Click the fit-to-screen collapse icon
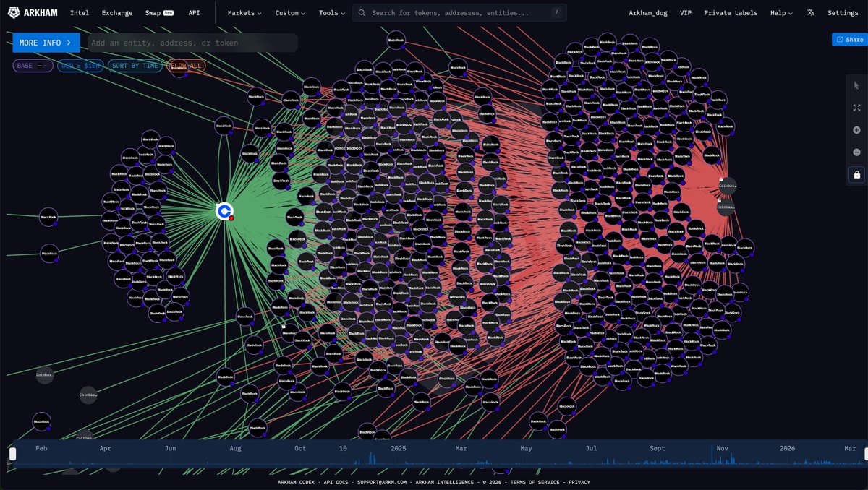The height and width of the screenshot is (490, 868). pos(856,108)
